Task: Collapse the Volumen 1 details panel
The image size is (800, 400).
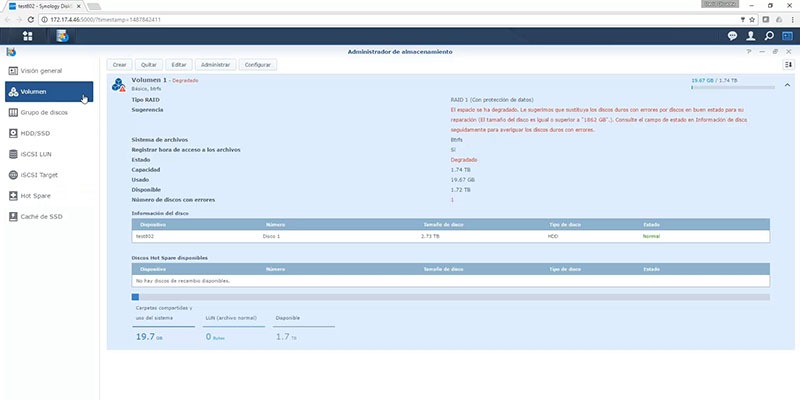Action: [787, 85]
